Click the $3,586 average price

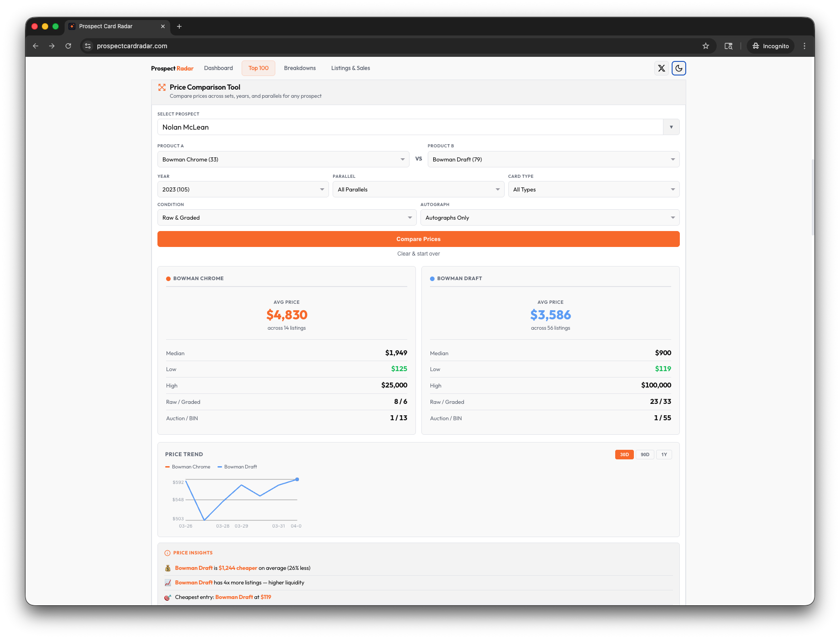pyautogui.click(x=551, y=315)
